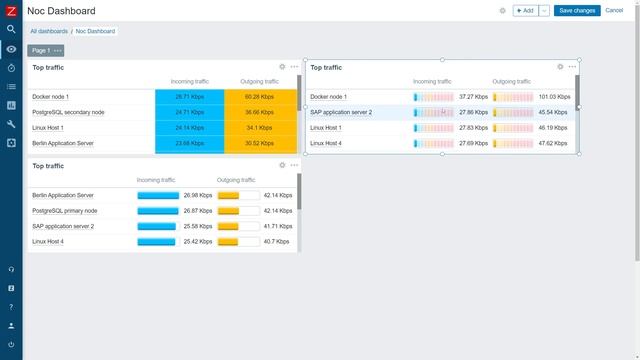This screenshot has width=640, height=360.
Task: Open actions menu of right Top traffic widget
Action: [x=572, y=67]
